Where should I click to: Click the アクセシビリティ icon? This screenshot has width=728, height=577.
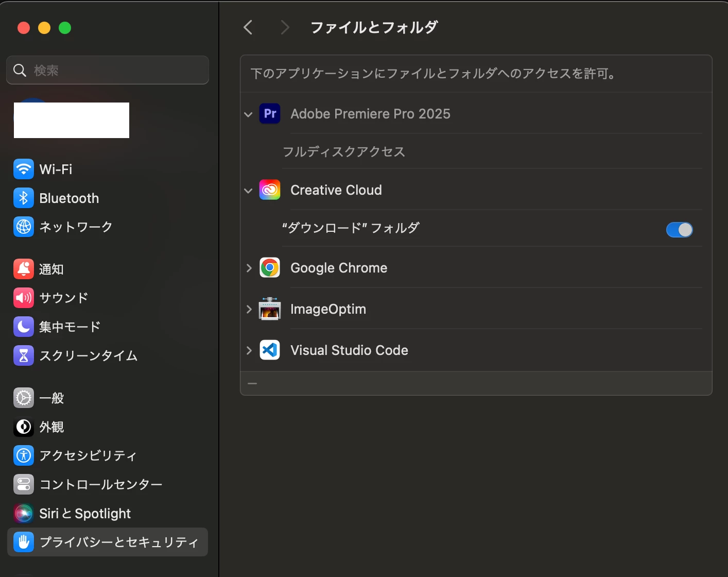(x=24, y=455)
